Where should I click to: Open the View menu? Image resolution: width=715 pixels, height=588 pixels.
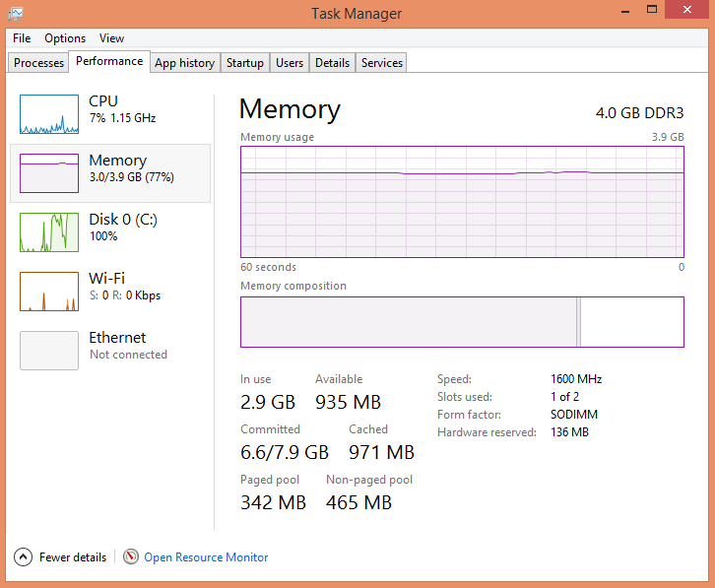pos(111,38)
